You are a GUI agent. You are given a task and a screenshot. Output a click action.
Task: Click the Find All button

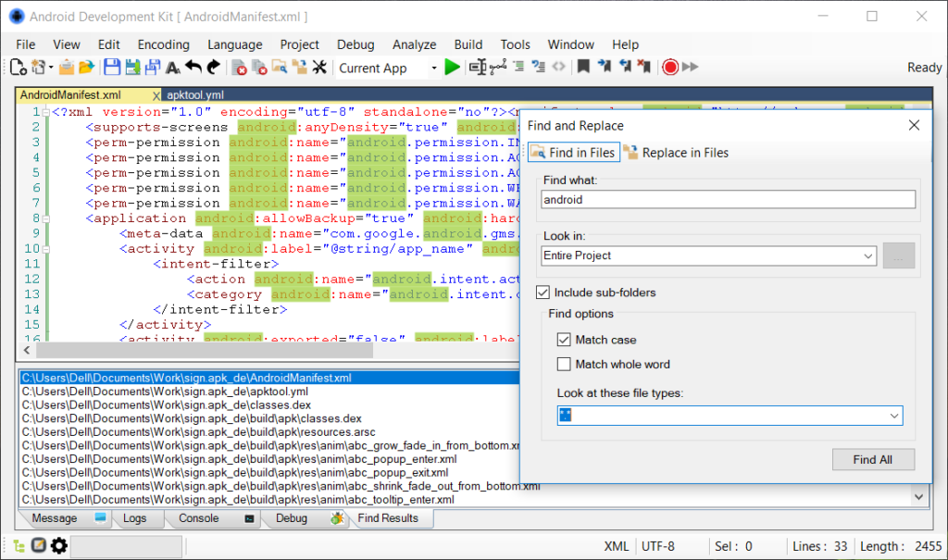[x=872, y=459]
